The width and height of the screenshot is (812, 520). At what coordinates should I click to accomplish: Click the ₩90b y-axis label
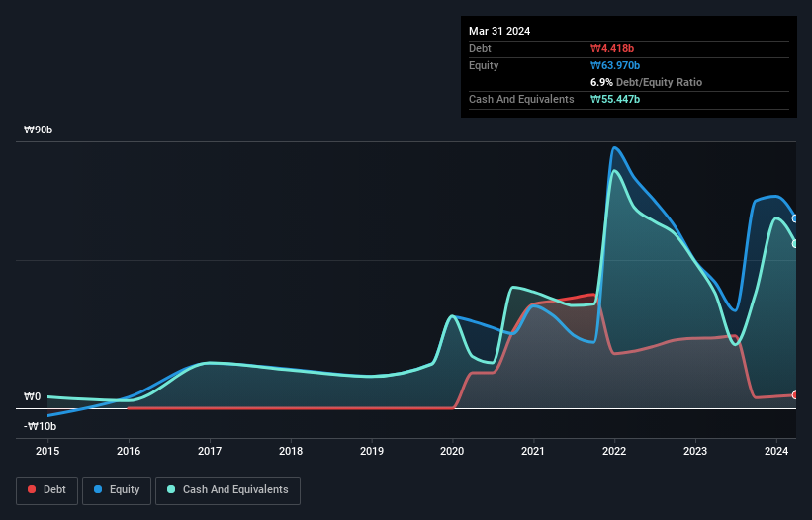38,130
